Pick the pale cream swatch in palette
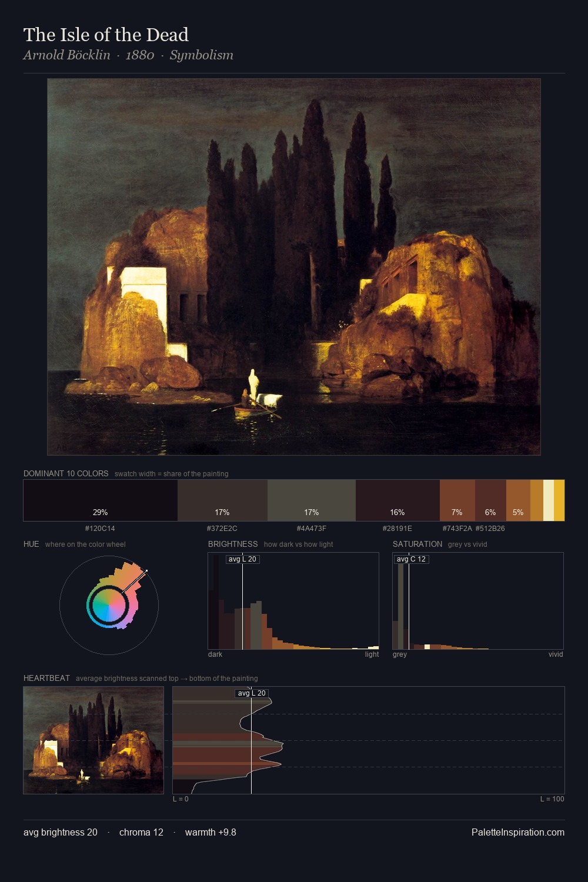This screenshot has width=588, height=882. pyautogui.click(x=549, y=500)
